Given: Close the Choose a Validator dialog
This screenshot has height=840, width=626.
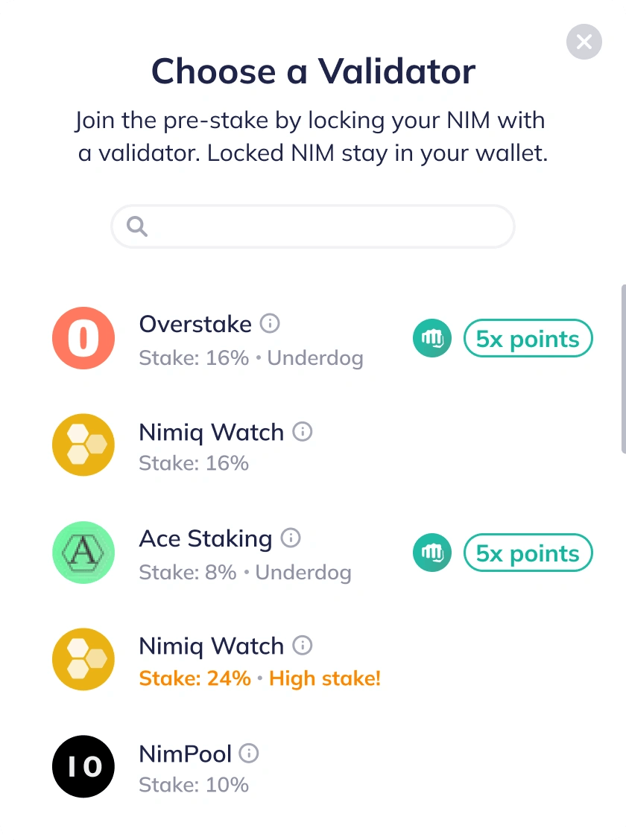Looking at the screenshot, I should pyautogui.click(x=584, y=42).
